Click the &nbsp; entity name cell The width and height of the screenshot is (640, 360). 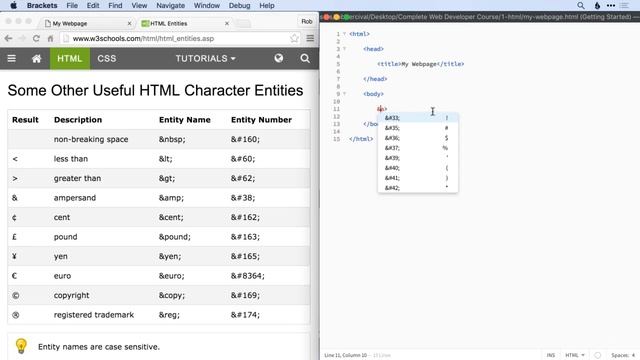point(172,139)
